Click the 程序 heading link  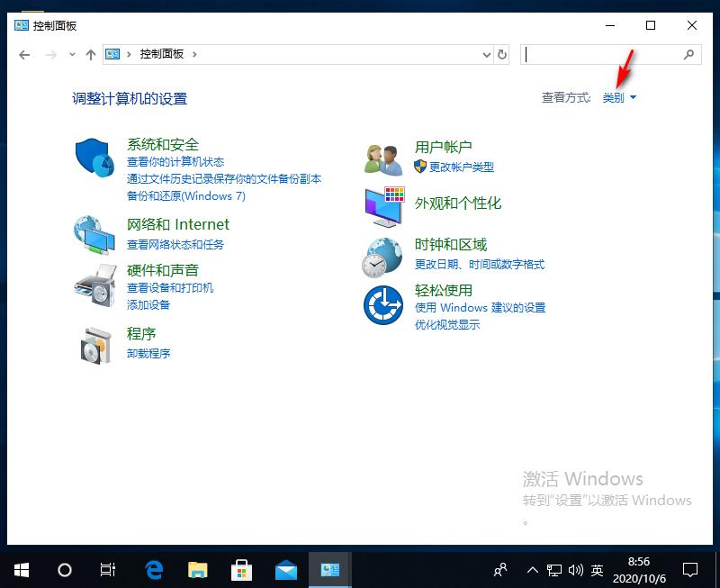tap(141, 334)
